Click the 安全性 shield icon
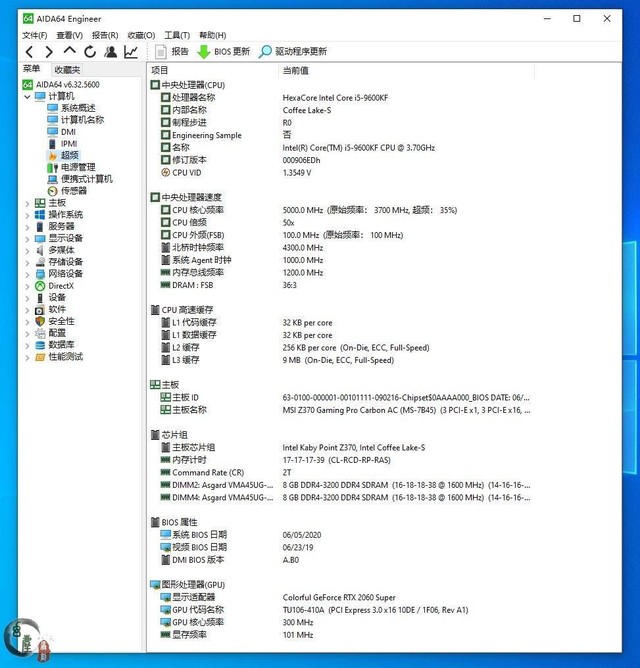640x668 pixels. [40, 321]
